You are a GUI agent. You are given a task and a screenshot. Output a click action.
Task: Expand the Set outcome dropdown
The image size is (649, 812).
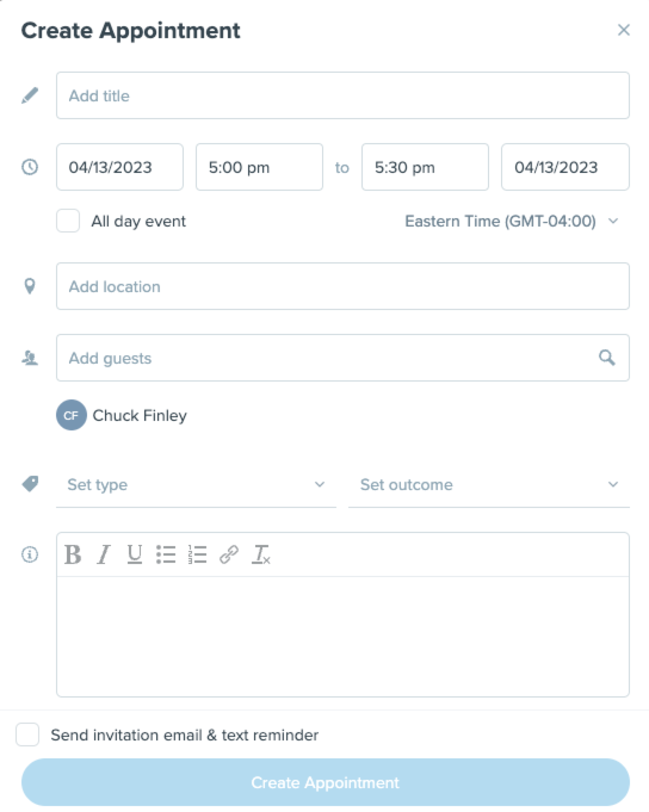coord(489,485)
